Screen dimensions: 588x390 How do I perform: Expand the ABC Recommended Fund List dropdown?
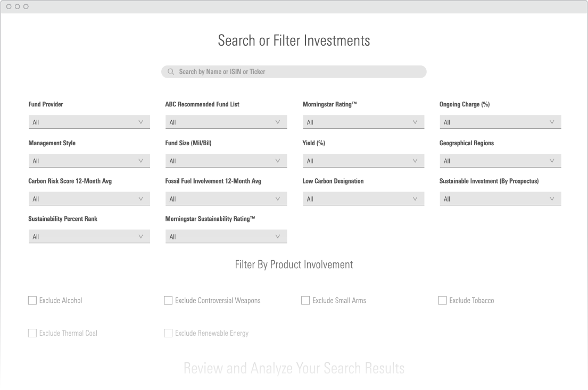(x=226, y=122)
